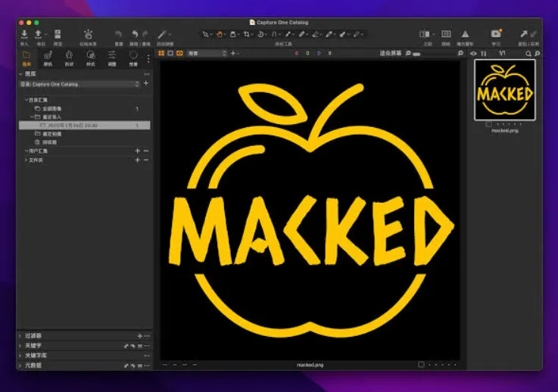Toggle the browser eye visibility icon
This screenshot has height=392, width=558.
click(473, 54)
